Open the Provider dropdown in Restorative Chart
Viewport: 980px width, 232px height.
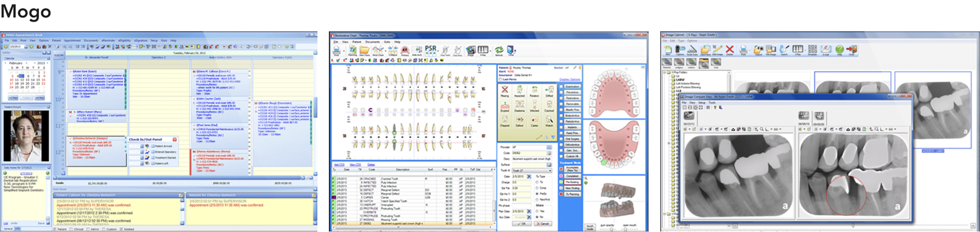point(549,147)
